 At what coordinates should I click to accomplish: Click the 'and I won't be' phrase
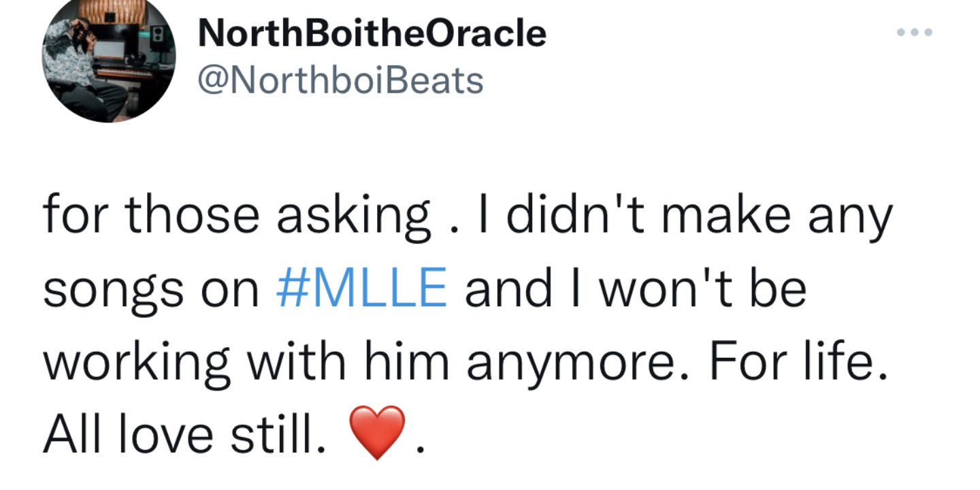(x=636, y=288)
